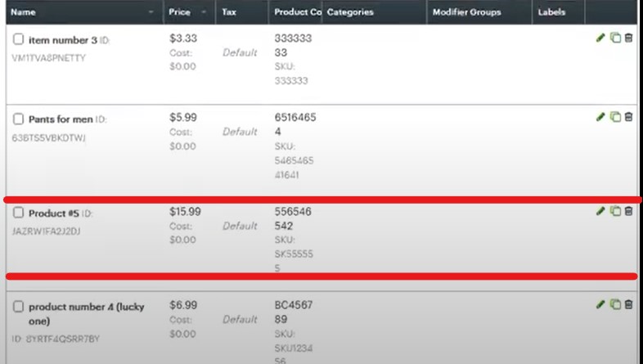
Task: Click the Name column sort arrow
Action: 151,12
